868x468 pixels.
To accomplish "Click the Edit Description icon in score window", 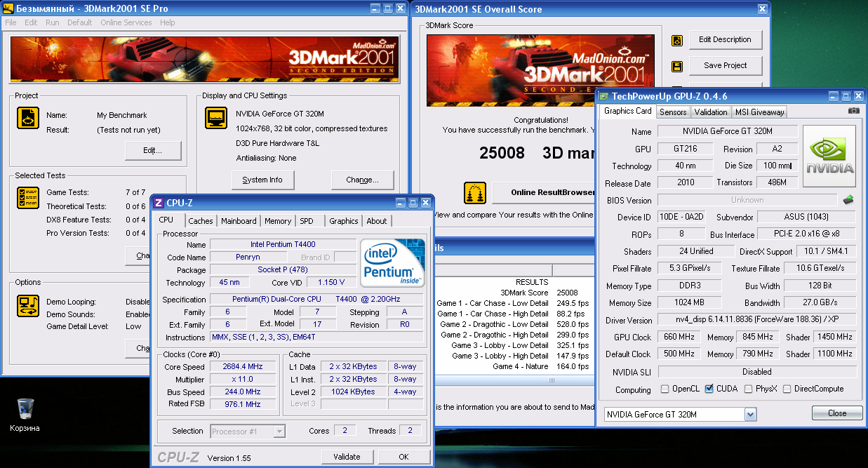I will pos(677,41).
